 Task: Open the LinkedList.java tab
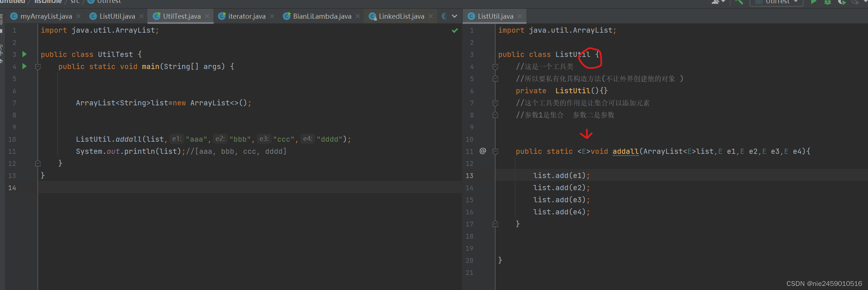[401, 16]
